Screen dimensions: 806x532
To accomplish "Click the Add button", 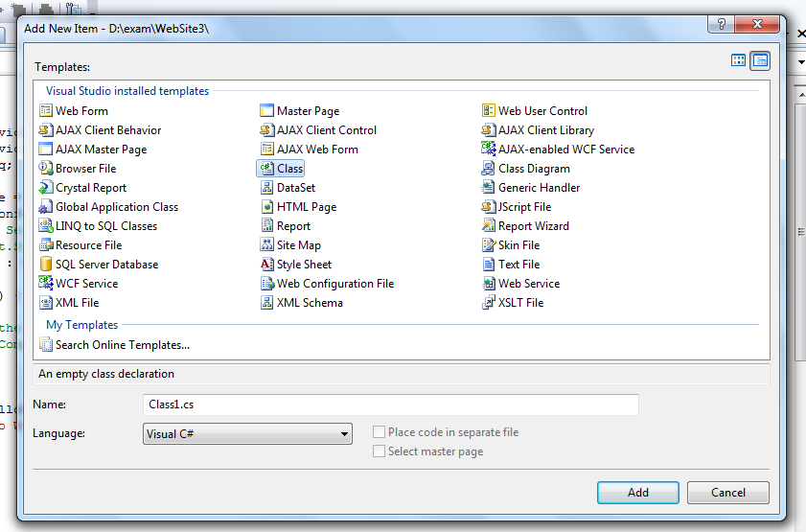I will (638, 493).
